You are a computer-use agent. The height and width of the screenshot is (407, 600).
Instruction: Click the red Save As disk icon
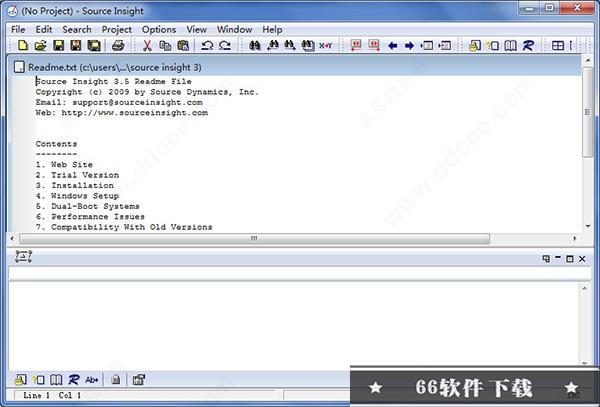[x=76, y=46]
